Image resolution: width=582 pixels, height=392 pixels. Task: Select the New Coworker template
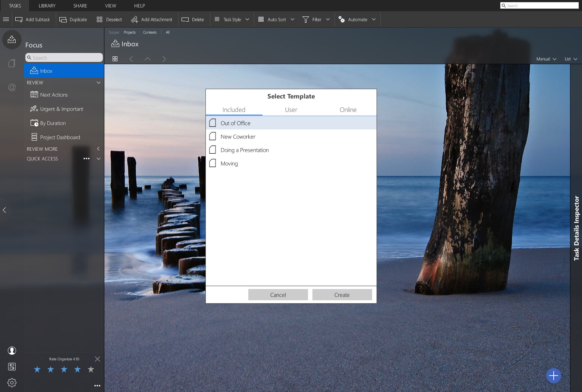pos(237,137)
